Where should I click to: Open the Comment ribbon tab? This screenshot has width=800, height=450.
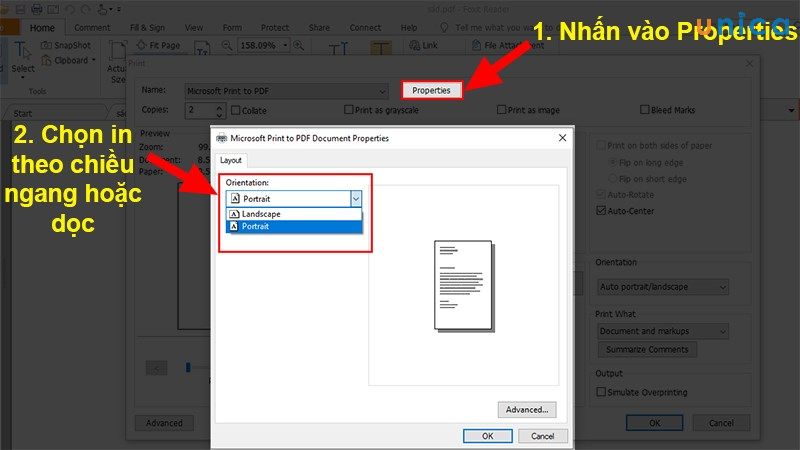point(92,28)
